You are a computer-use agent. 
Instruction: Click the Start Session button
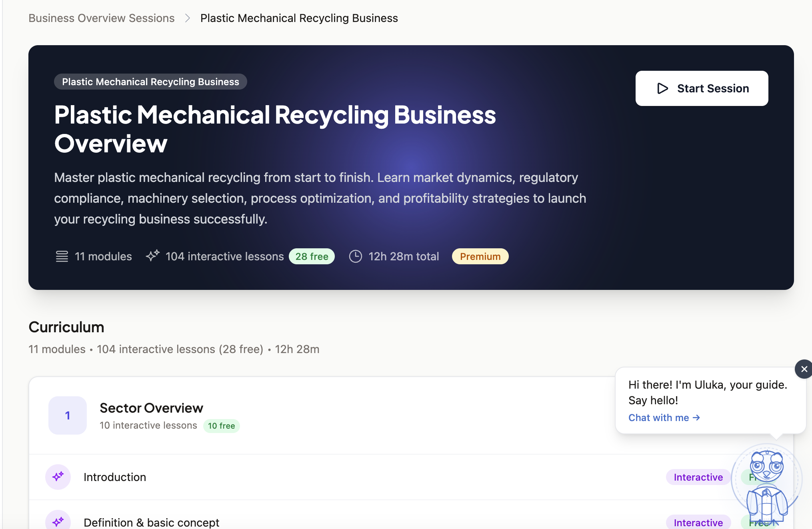click(702, 88)
